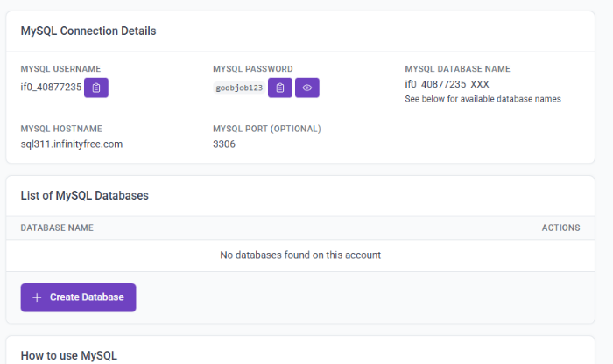Click the MYSQL HOSTNAME label
The width and height of the screenshot is (613, 364).
tap(61, 129)
